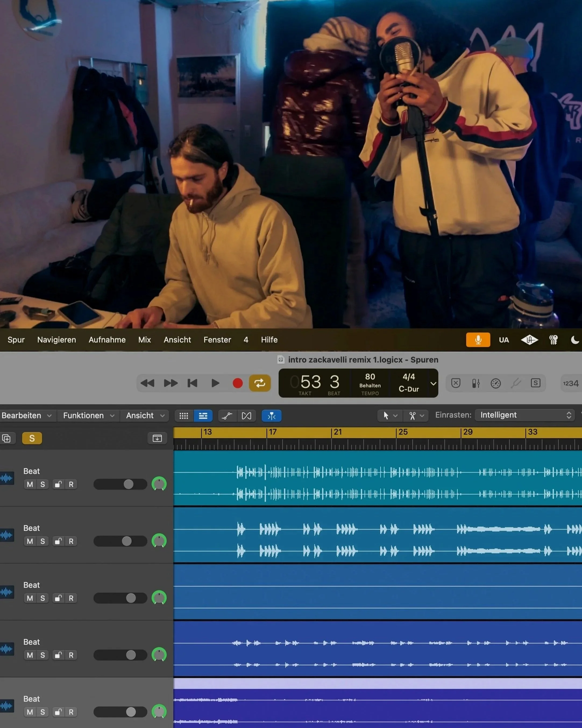
Task: Open the Aufnahme menu
Action: (107, 340)
